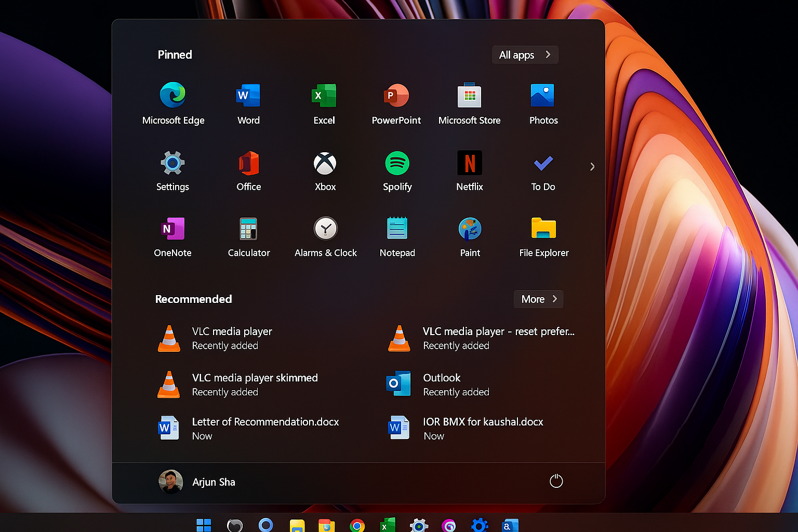
Task: Open the Paint app
Action: pos(470,237)
